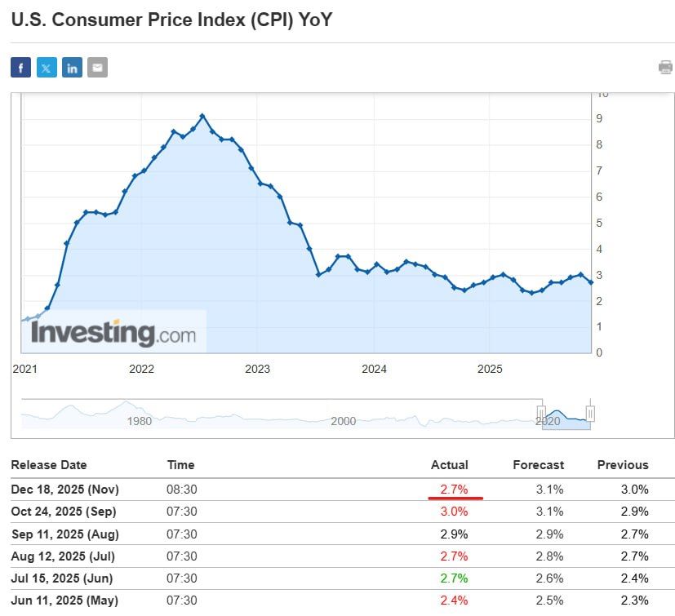Click the highest peak data point on the chart
The height and width of the screenshot is (616, 675).
click(x=202, y=116)
